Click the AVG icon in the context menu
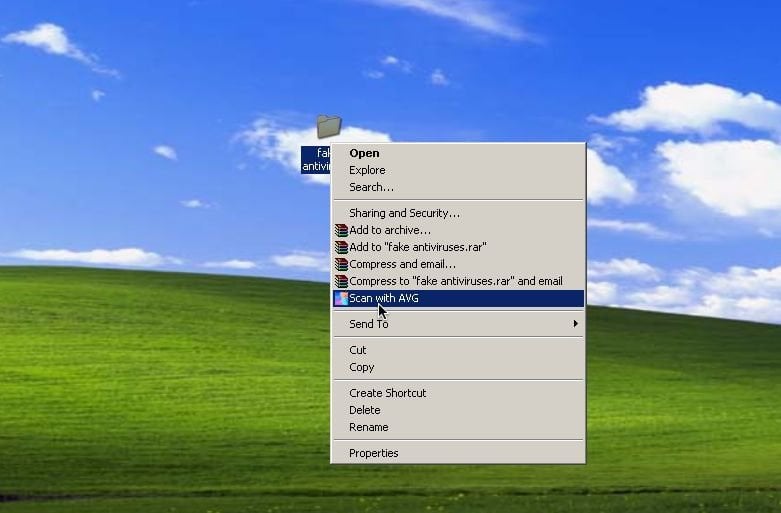 pyautogui.click(x=341, y=298)
